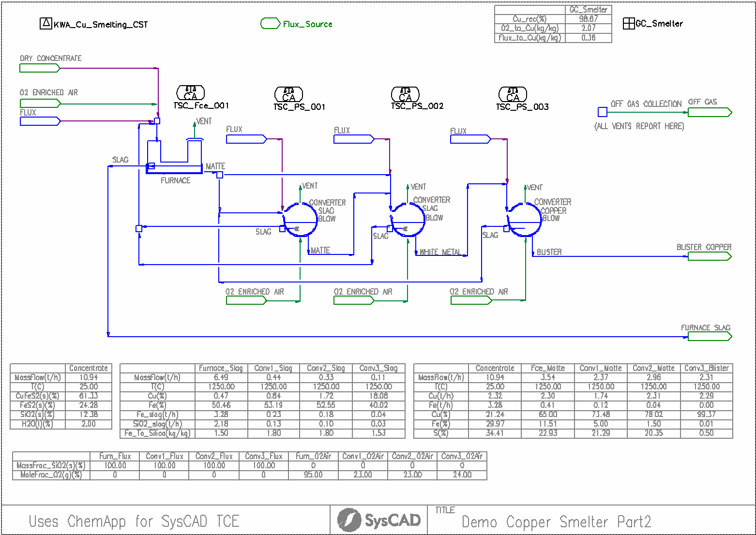This screenshot has width=756, height=535.
Task: Click the Uses ChemApp for SysCAD TCE text
Action: pos(134,521)
